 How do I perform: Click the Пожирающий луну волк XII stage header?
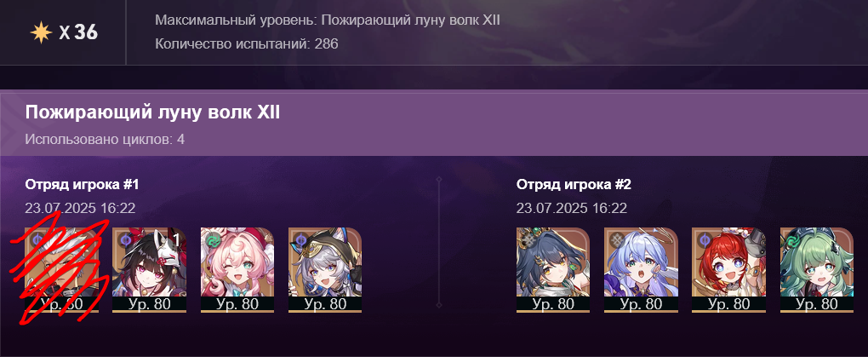pos(152,113)
